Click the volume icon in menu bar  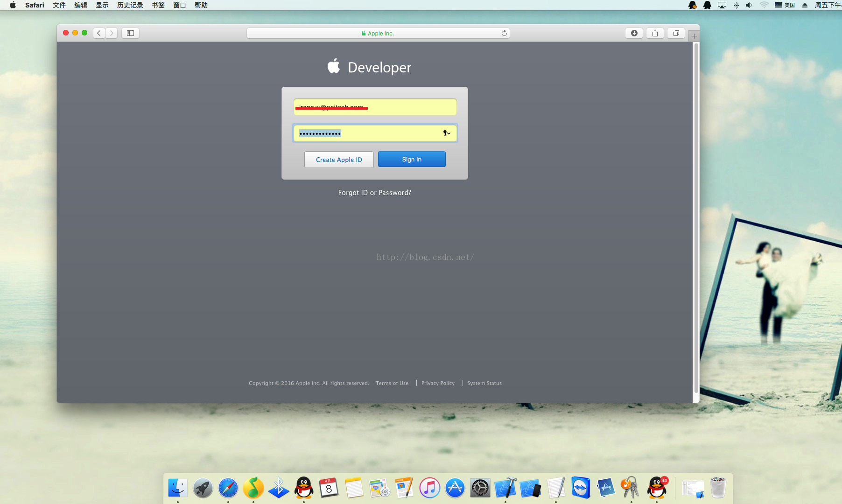pos(749,5)
